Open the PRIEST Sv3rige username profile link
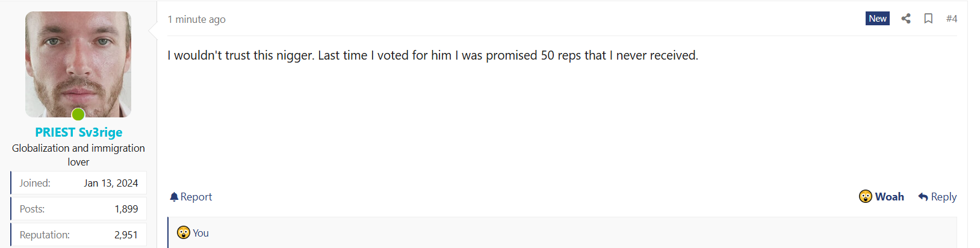This screenshot has width=980, height=248. [78, 132]
